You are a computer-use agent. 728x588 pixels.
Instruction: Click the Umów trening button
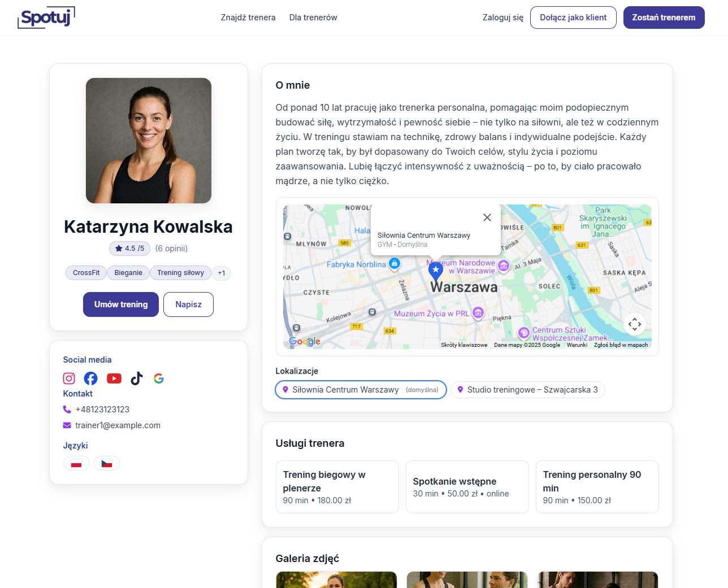point(120,304)
